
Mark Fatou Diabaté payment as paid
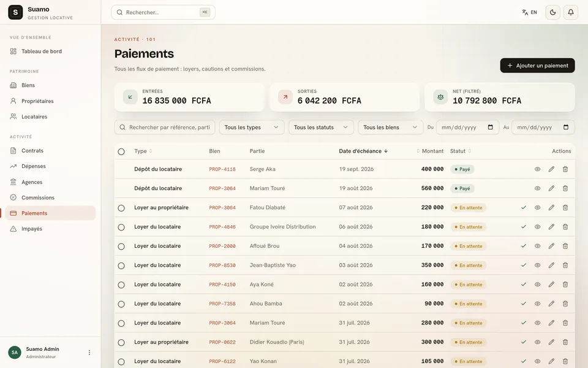[x=524, y=207]
